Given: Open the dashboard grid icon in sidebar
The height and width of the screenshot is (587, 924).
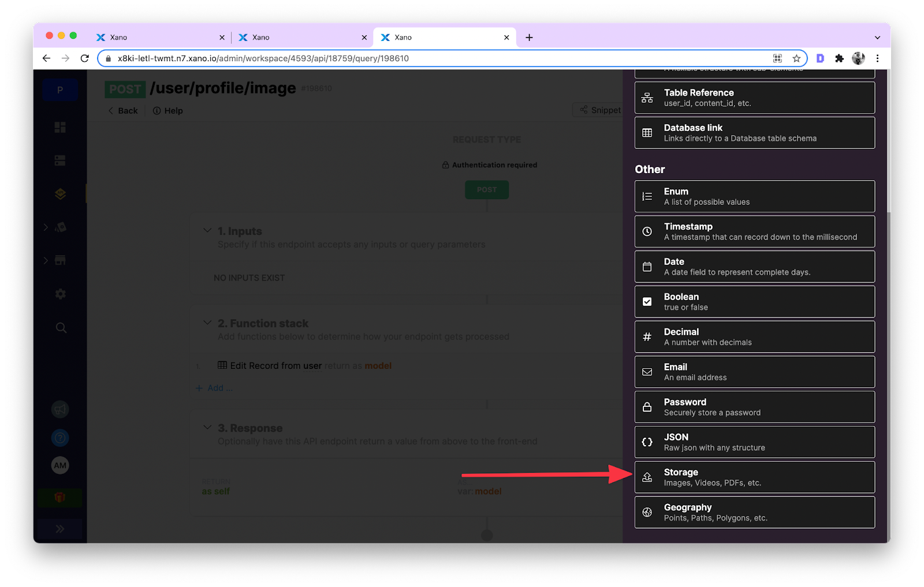Looking at the screenshot, I should point(60,127).
